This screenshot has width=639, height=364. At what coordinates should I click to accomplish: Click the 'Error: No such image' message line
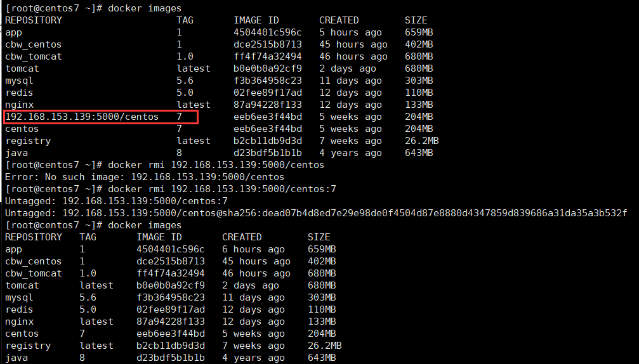[145, 177]
